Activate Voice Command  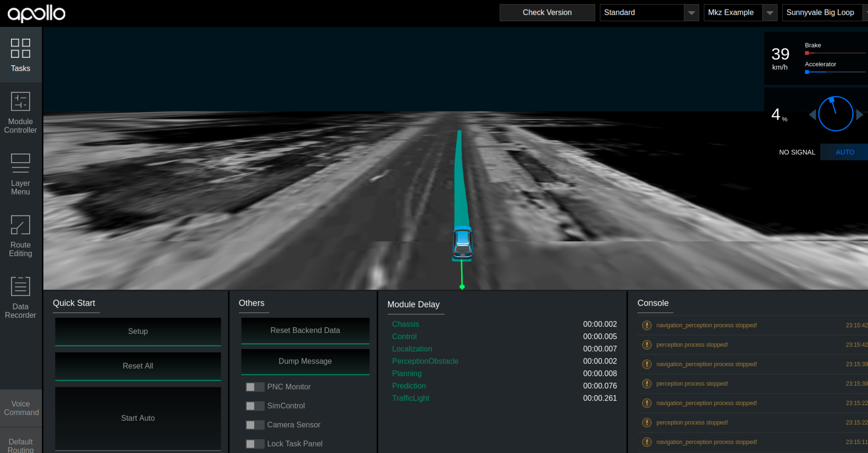tap(20, 408)
